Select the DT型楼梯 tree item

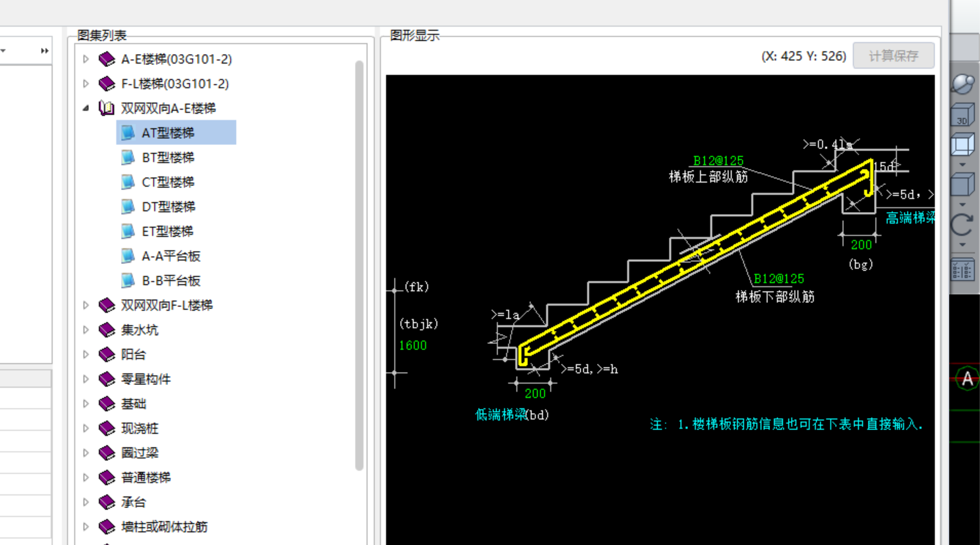168,207
